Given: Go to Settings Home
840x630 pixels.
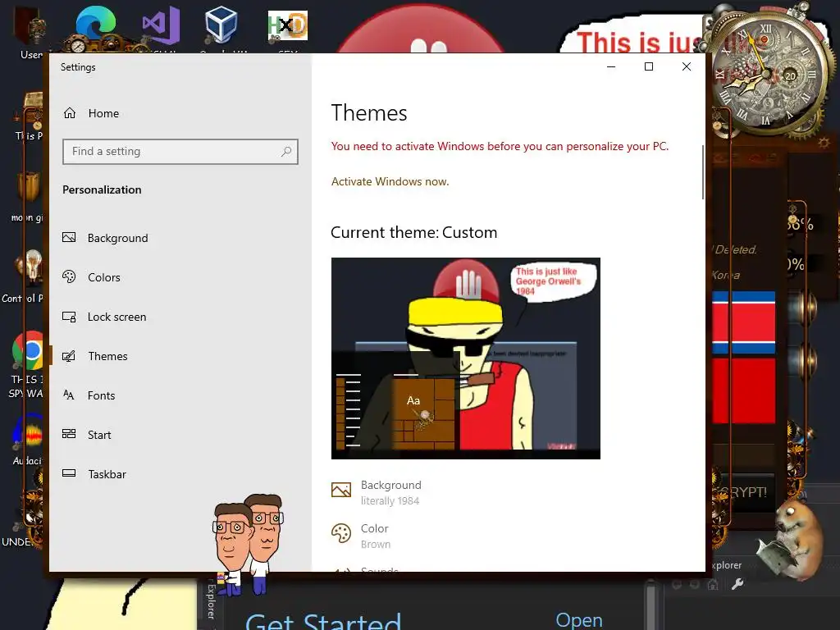Looking at the screenshot, I should [x=91, y=113].
